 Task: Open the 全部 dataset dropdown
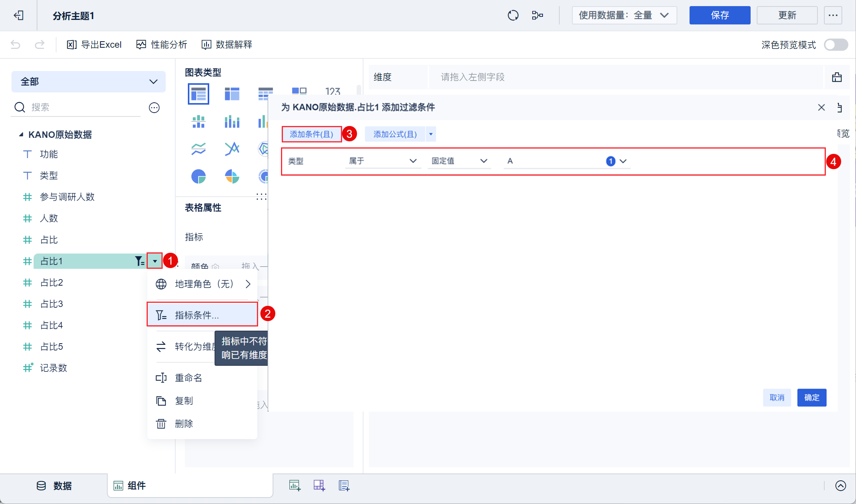pyautogui.click(x=88, y=82)
